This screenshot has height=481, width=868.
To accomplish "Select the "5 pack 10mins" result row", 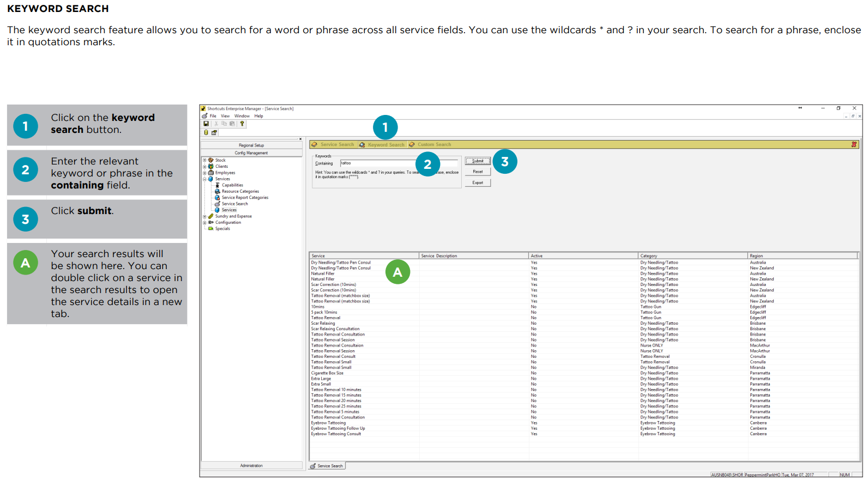I will click(x=584, y=312).
